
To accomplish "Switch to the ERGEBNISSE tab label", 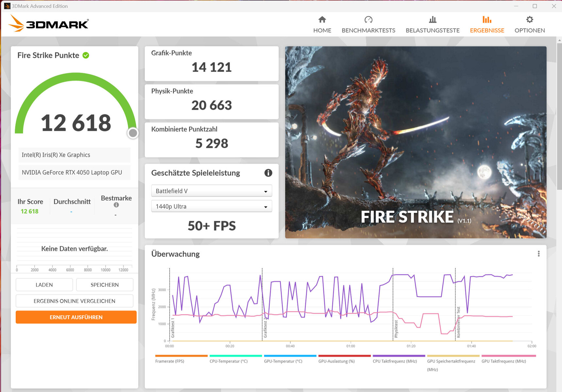I will (487, 30).
